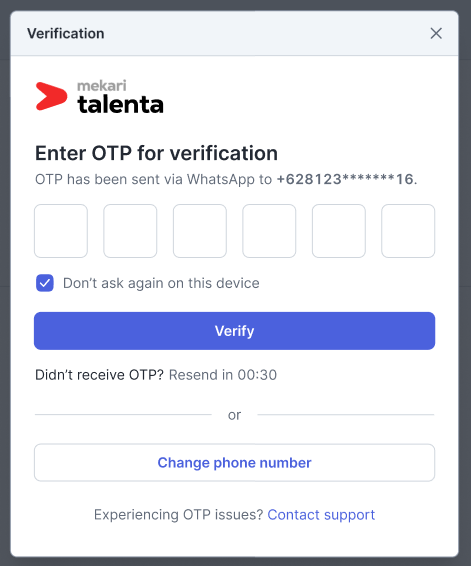Viewport: 471px width, 566px height.
Task: Focus the third OTP digit box
Action: click(x=200, y=231)
